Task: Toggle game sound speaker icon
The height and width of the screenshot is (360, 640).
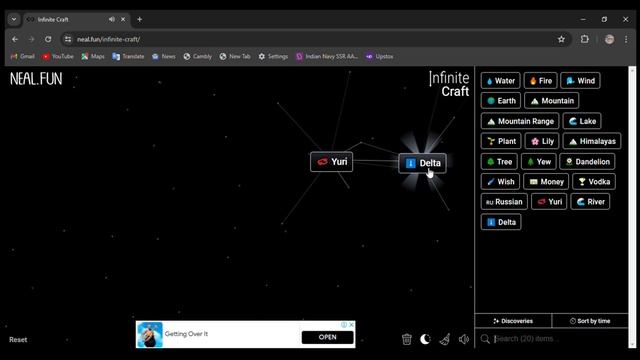Action: point(464,339)
